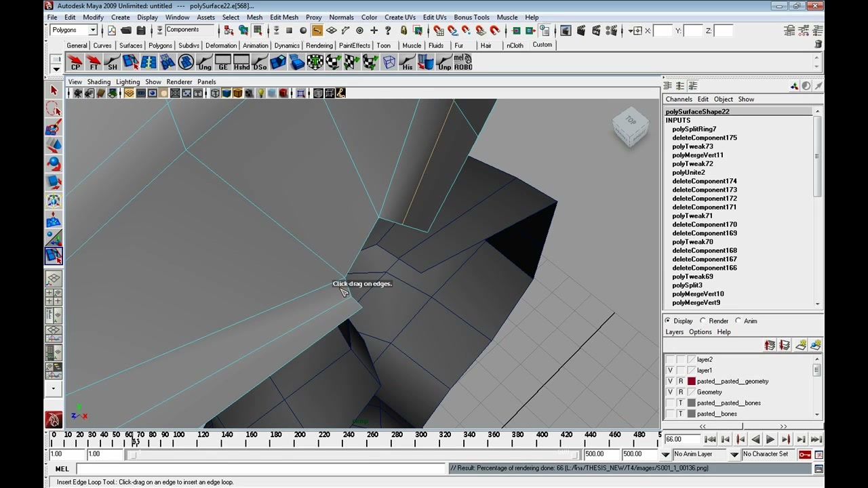
Task: Click the play backwards button
Action: tap(755, 440)
